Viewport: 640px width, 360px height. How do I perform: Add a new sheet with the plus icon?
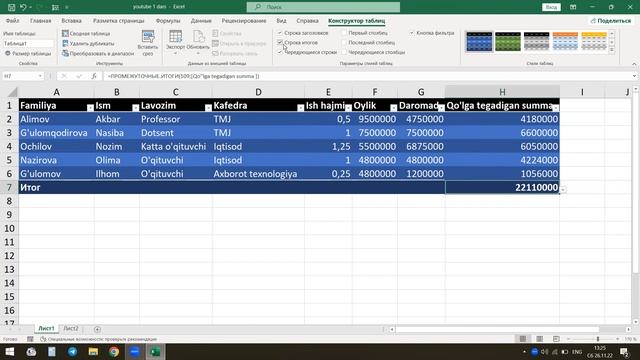[97, 329]
